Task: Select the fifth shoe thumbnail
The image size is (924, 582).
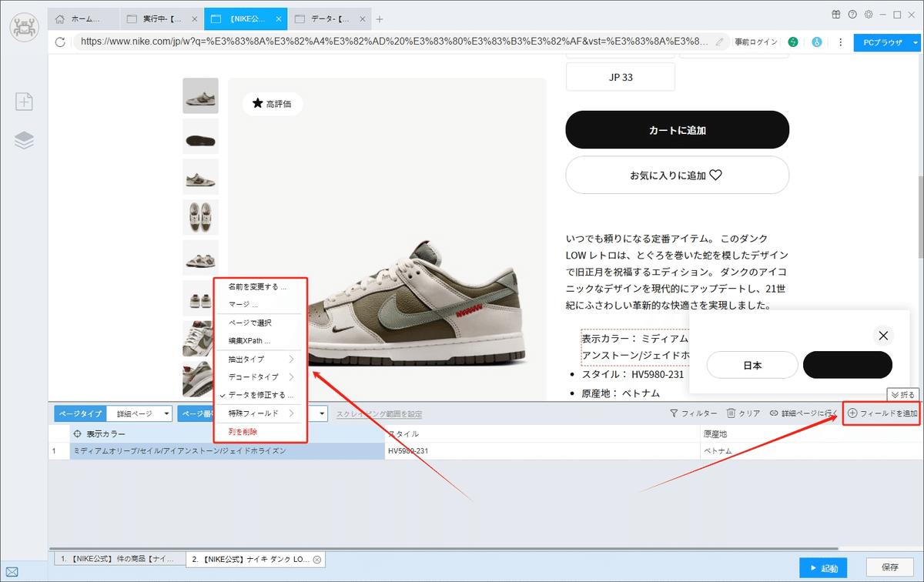Action: (x=200, y=258)
